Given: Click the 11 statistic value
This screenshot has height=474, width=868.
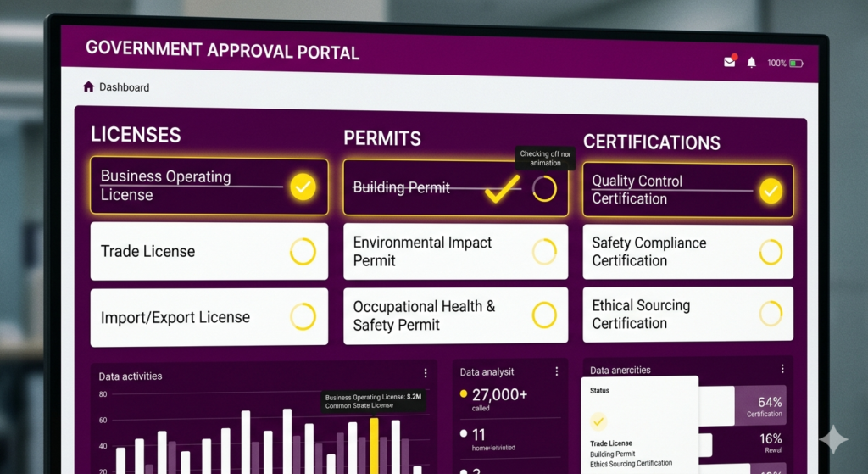Looking at the screenshot, I should (x=479, y=435).
